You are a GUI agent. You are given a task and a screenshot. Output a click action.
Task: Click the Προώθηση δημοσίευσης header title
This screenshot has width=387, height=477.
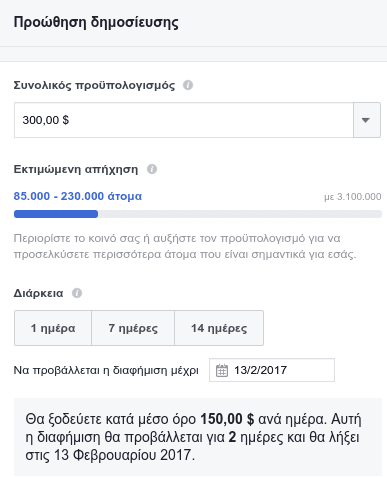point(96,23)
